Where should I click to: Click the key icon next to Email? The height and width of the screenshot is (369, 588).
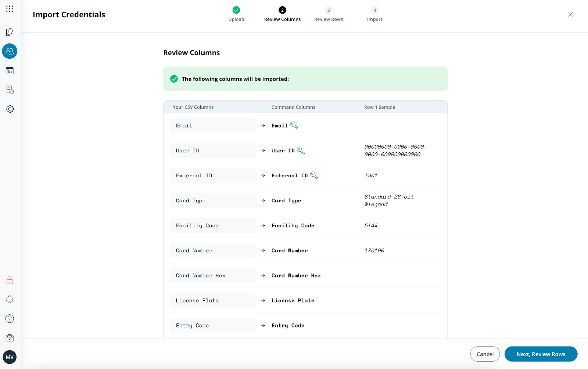pyautogui.click(x=294, y=126)
